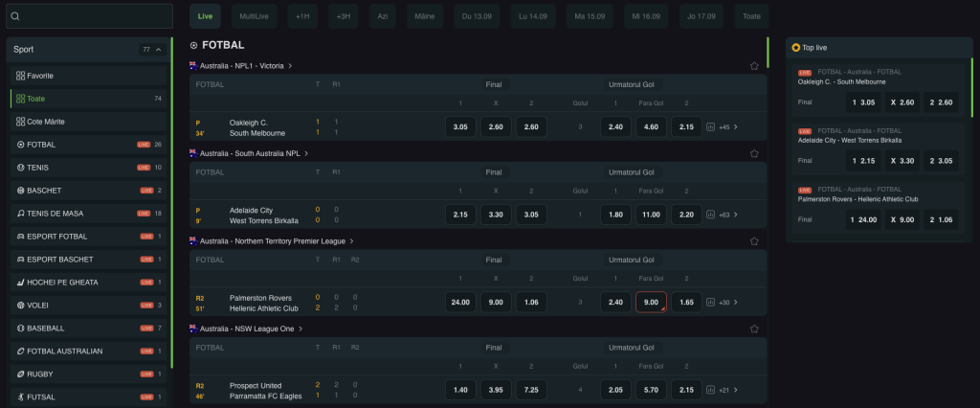The image size is (980, 408).
Task: Expand Australia - NSW League One chevron
Action: click(x=301, y=329)
